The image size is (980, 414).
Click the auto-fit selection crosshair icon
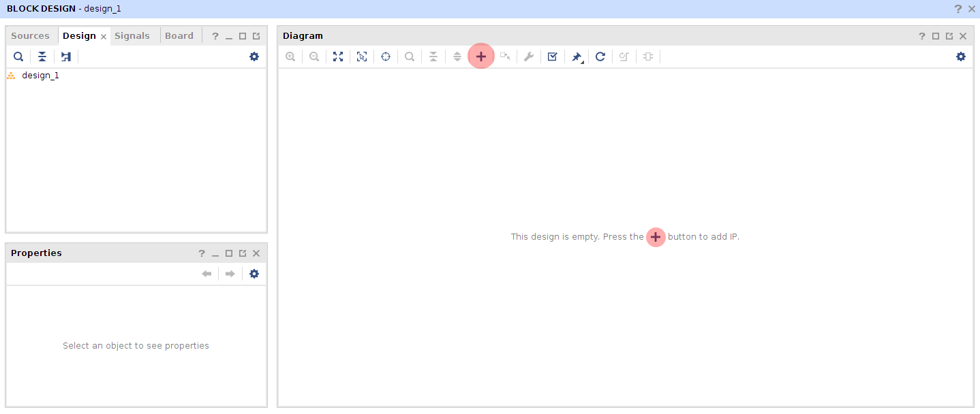pyautogui.click(x=386, y=57)
